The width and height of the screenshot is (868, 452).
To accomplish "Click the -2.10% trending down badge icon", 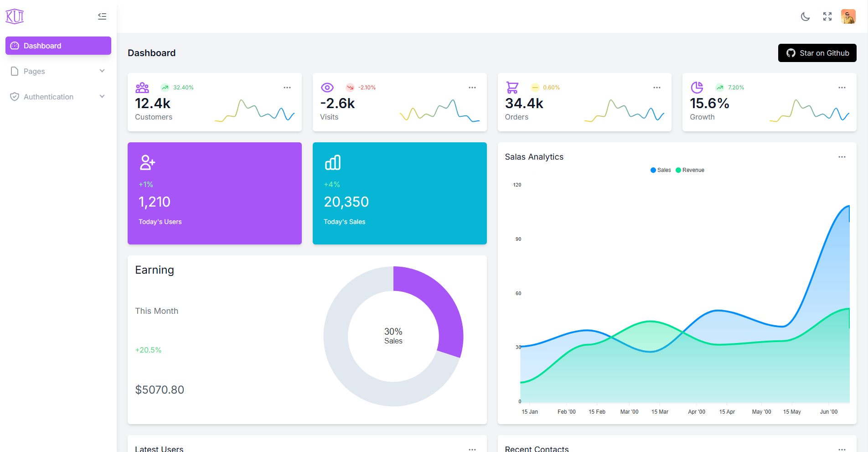I will pyautogui.click(x=350, y=88).
